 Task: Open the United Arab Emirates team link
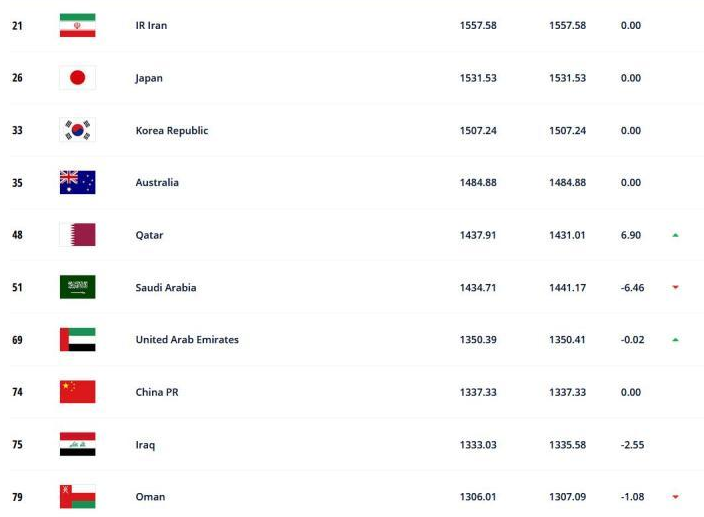point(187,340)
